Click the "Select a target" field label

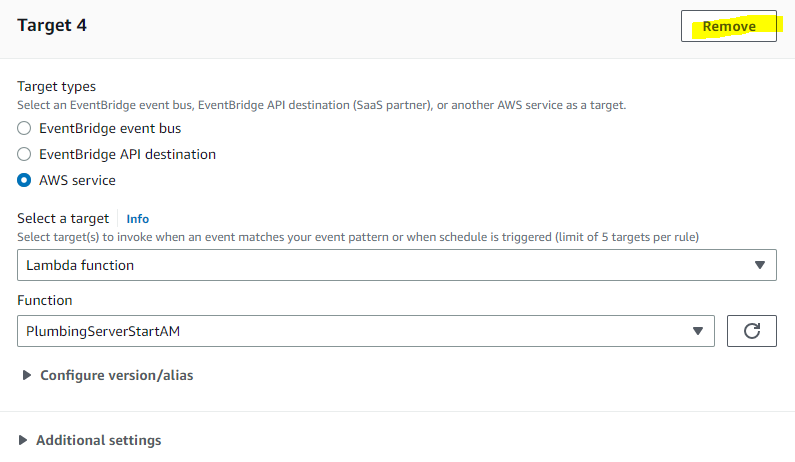coord(63,219)
